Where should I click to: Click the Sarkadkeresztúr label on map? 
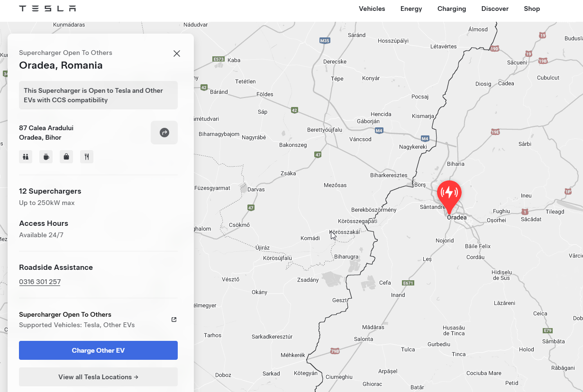272,337
